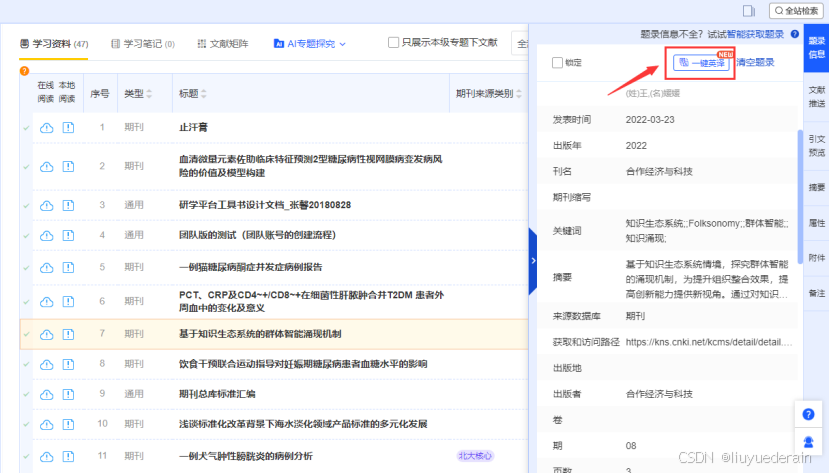Open the kns.cnki.net access URL
The width and height of the screenshot is (829, 473).
pyautogui.click(x=708, y=342)
